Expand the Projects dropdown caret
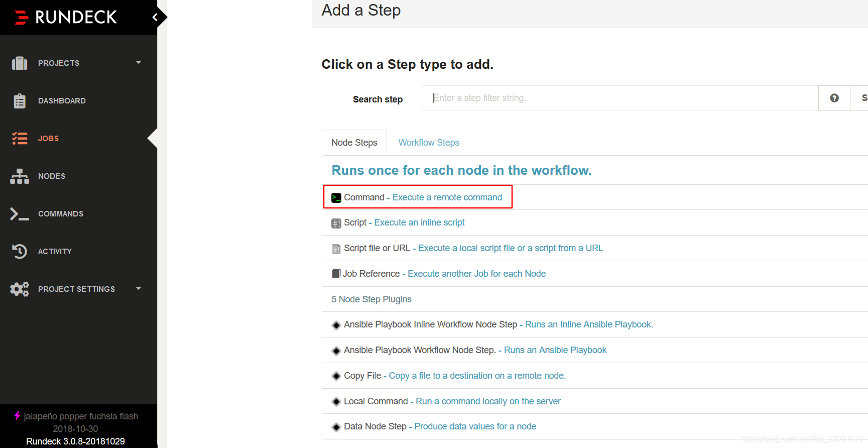 (139, 63)
